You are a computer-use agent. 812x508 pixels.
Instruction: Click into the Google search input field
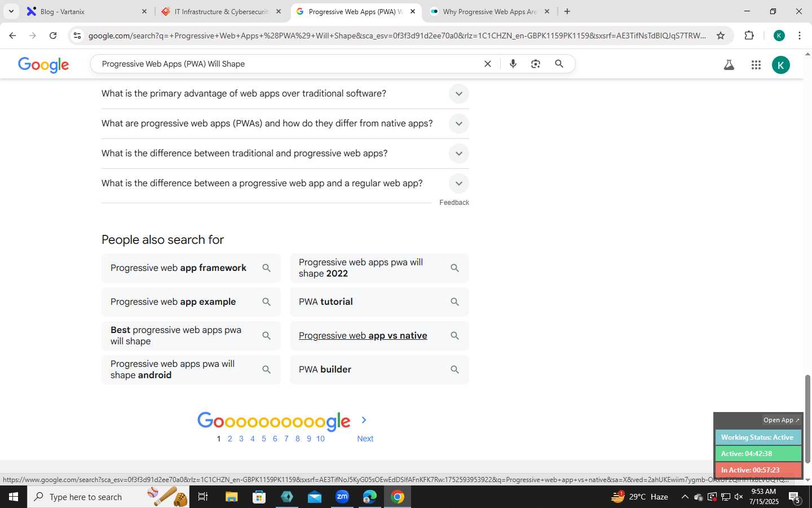(288, 64)
